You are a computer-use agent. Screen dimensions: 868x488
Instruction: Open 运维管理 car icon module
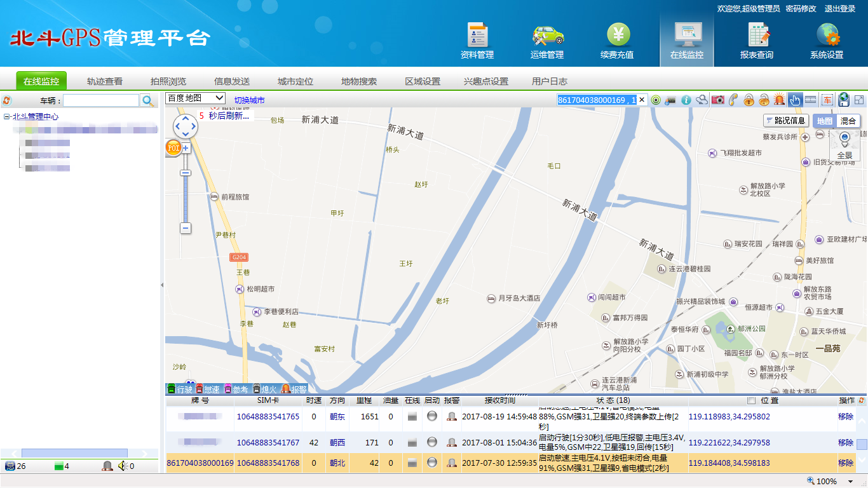pyautogui.click(x=546, y=41)
